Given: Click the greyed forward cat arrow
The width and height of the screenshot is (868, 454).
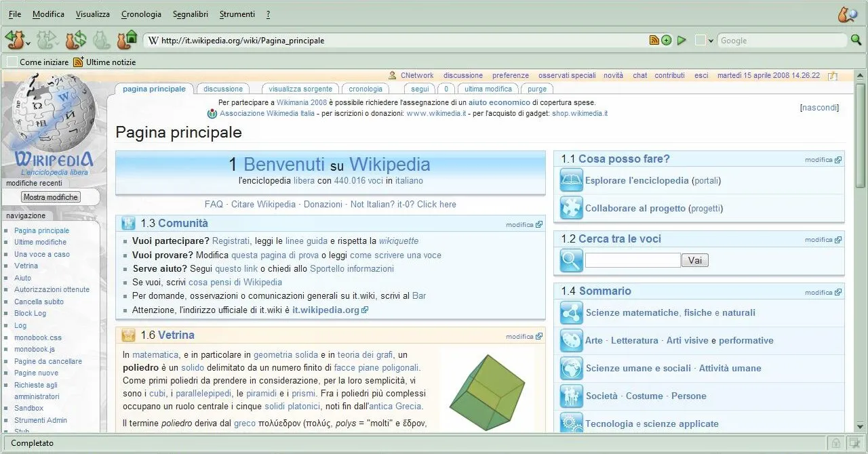Looking at the screenshot, I should click(47, 40).
